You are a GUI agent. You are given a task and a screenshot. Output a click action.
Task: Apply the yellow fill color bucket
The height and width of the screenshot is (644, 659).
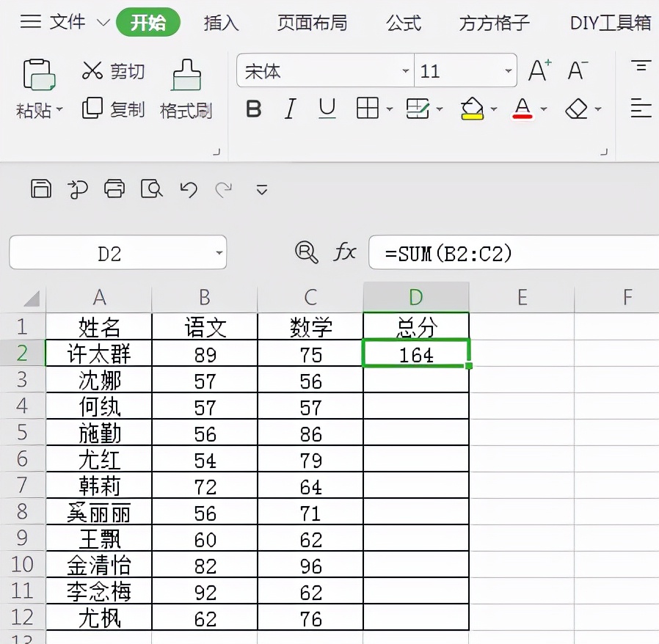472,109
